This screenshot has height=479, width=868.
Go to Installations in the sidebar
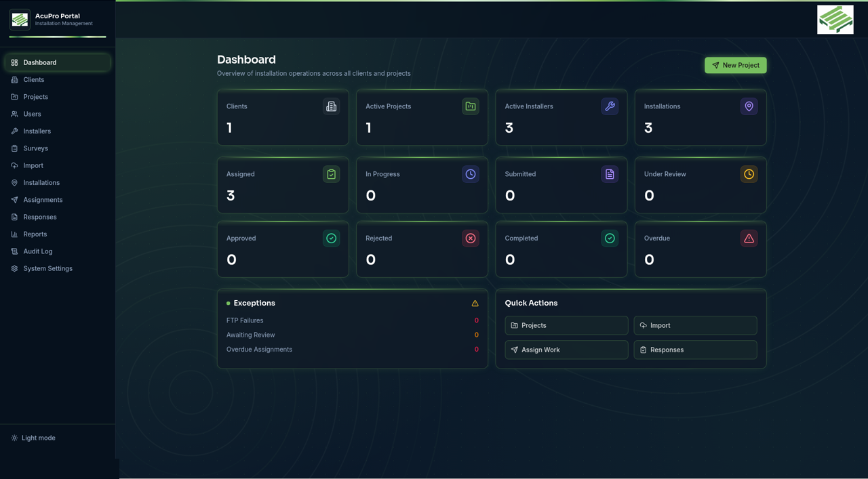coord(58,183)
